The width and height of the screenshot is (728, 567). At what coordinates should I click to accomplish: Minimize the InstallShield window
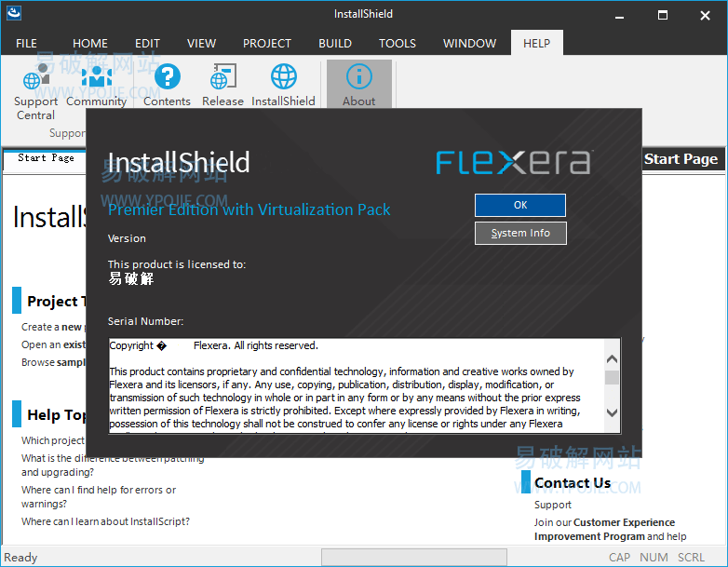[x=619, y=16]
